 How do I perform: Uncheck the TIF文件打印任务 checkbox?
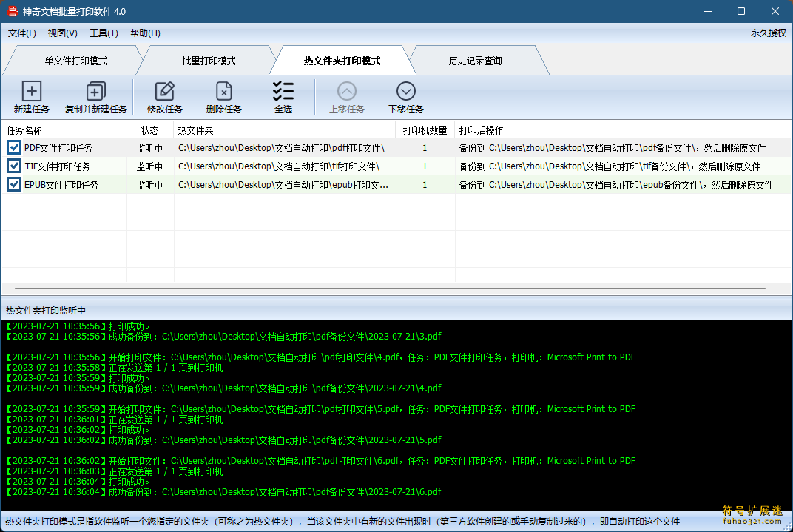14,166
